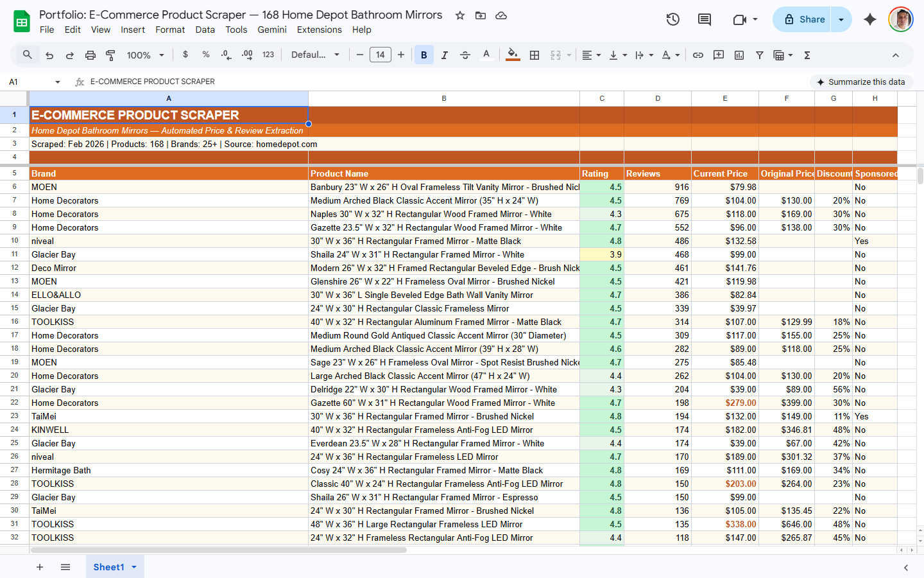Image resolution: width=924 pixels, height=578 pixels.
Task: Open the comments panel icon
Action: 705,19
